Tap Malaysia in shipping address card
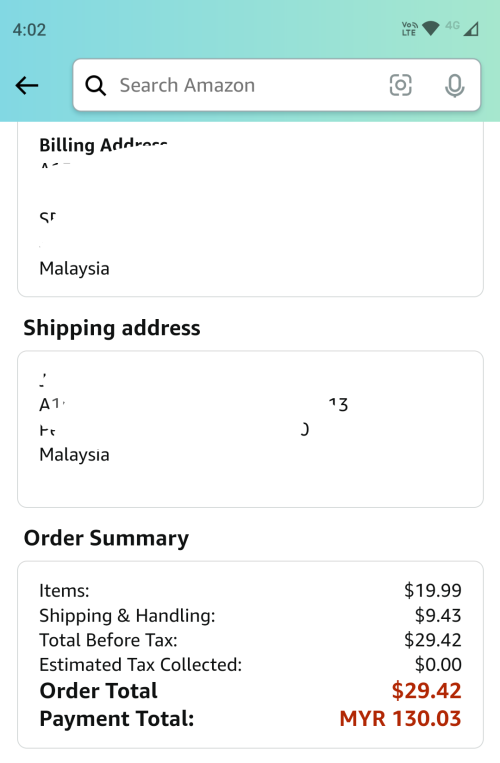This screenshot has height=763, width=500. click(74, 454)
